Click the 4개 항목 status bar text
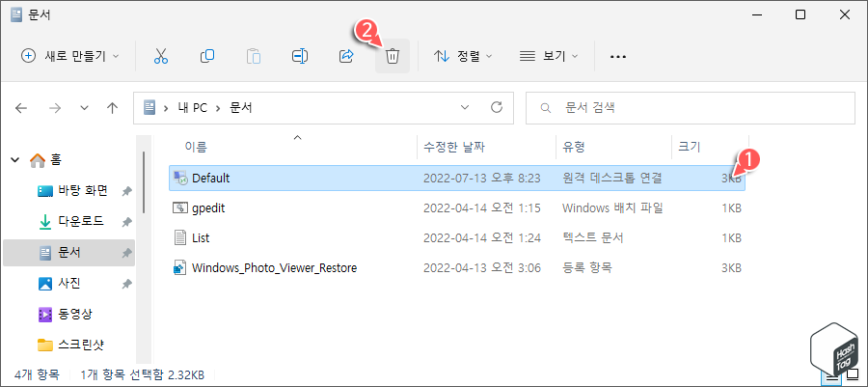This screenshot has height=387, width=868. coord(37,374)
